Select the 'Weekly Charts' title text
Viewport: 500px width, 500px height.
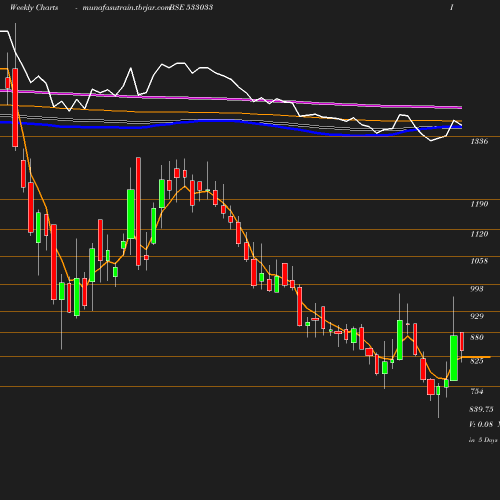pos(34,7)
